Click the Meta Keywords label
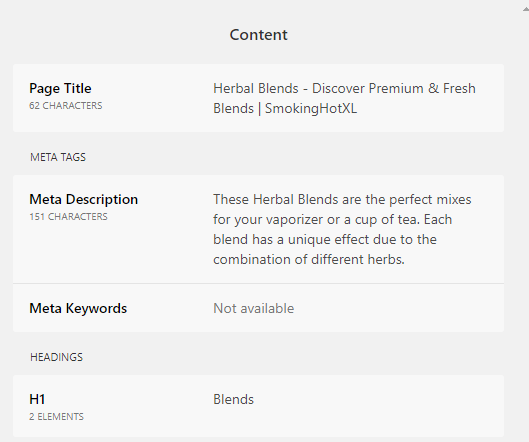The width and height of the screenshot is (529, 442). coord(78,308)
